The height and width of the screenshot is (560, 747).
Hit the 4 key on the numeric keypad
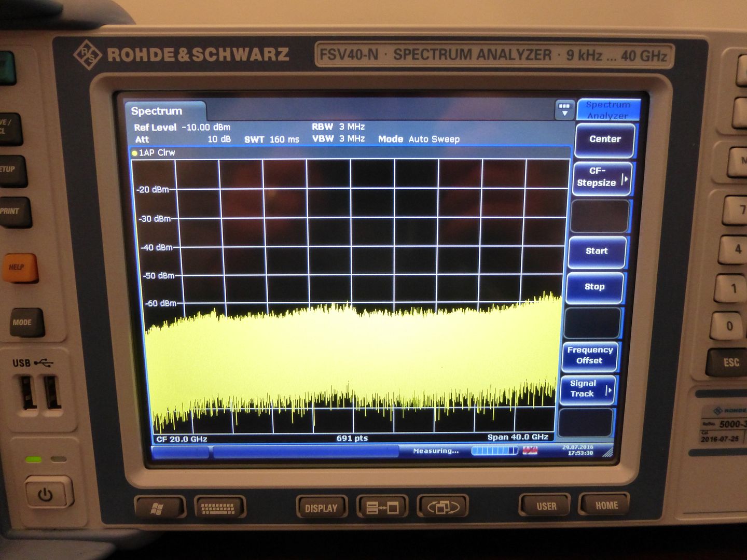(734, 249)
